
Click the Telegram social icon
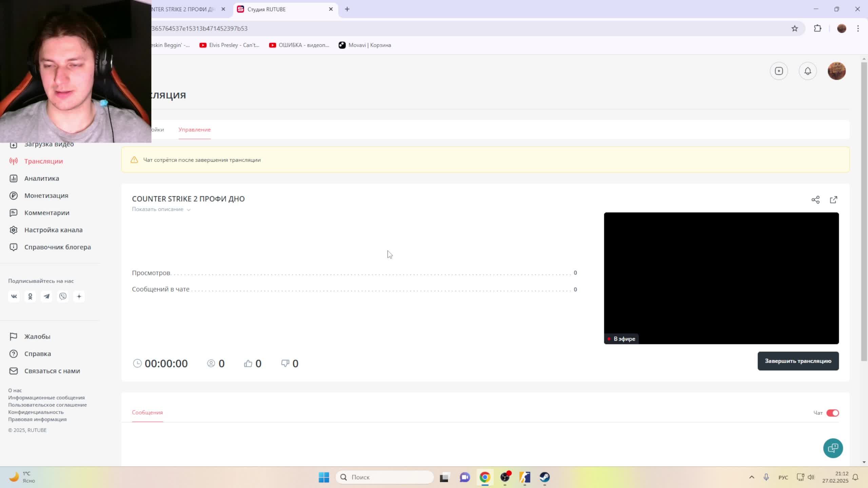tap(46, 297)
